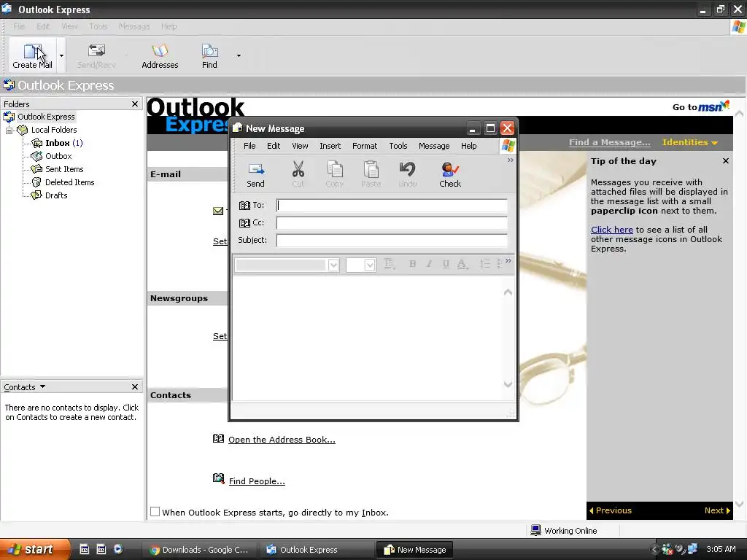Click in the Subject field
This screenshot has height=560, width=747.
click(x=392, y=240)
